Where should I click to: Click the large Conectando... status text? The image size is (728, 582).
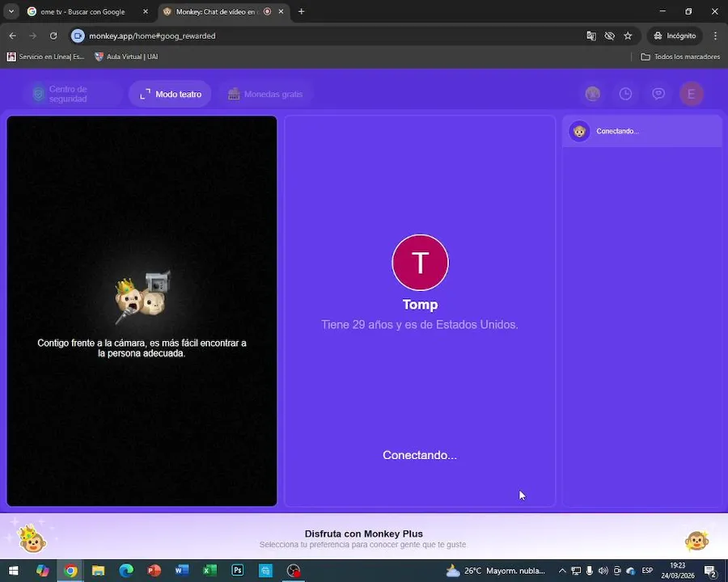point(420,455)
